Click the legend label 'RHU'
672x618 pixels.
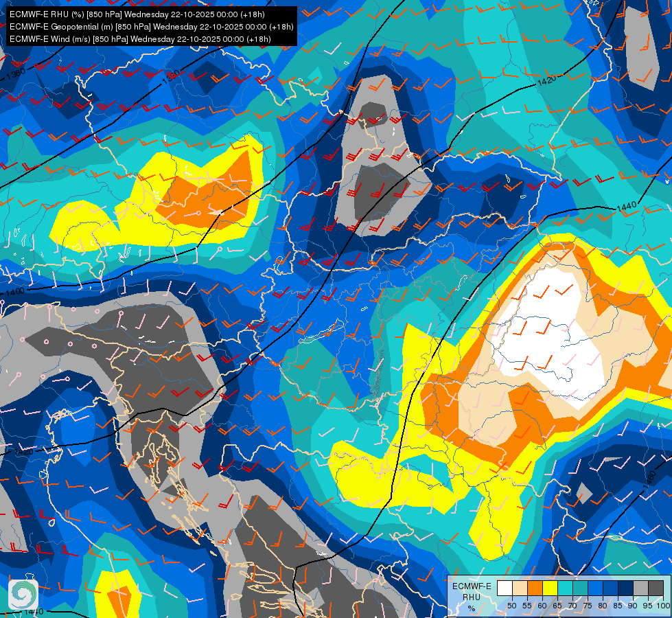[x=472, y=597]
